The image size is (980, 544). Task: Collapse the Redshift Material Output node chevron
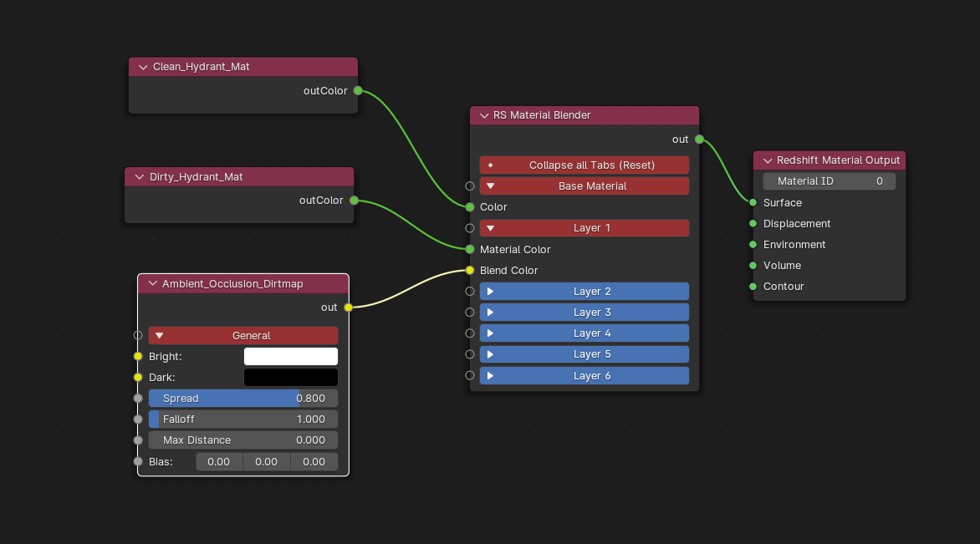click(768, 160)
